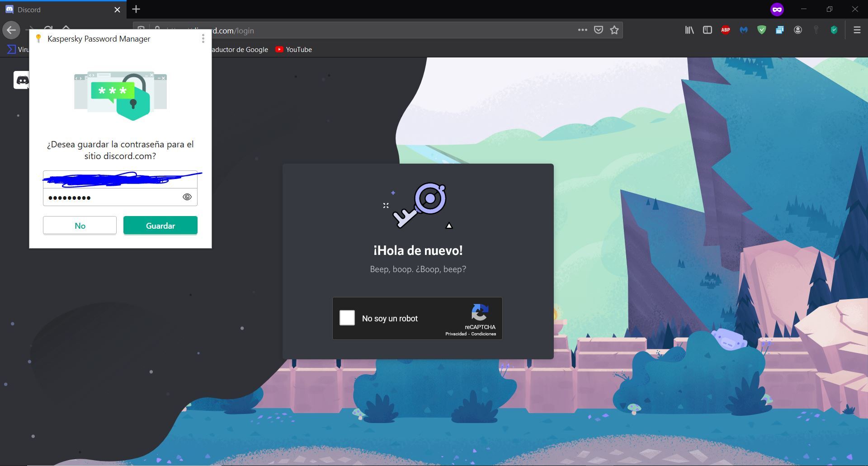Screen dimensions: 868x466
Task: Open reCAPTCHA Privacidad link
Action: coord(456,334)
